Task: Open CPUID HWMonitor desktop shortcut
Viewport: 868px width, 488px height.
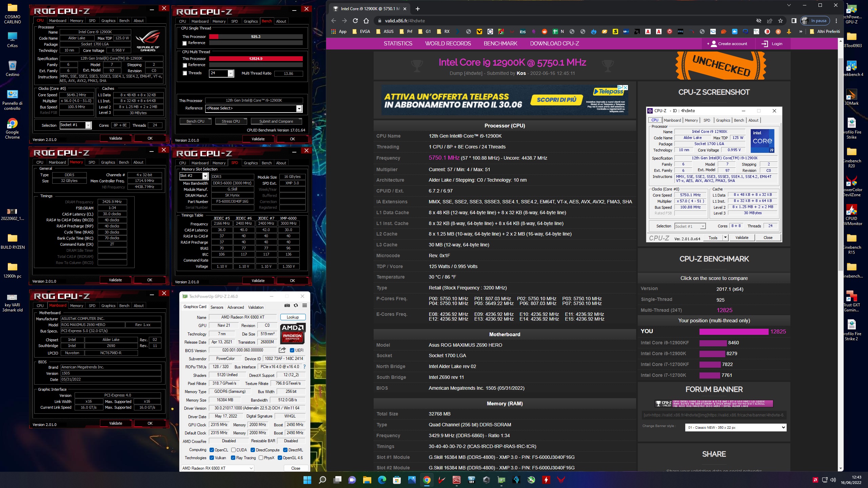Action: (851, 215)
